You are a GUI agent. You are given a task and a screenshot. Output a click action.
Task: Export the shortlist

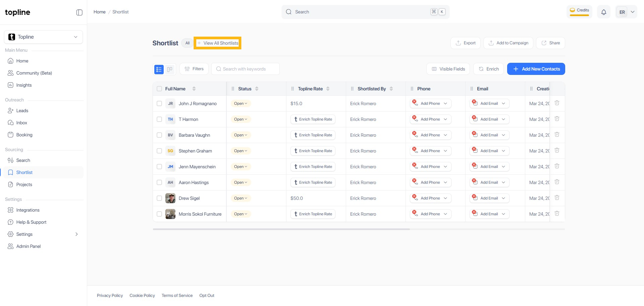(466, 43)
